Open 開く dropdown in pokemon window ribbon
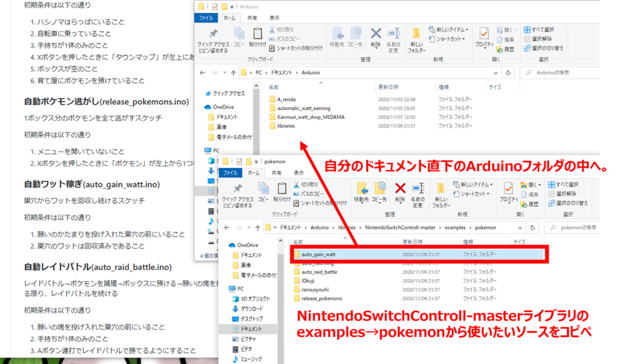This screenshot has height=364, width=618. (x=530, y=184)
